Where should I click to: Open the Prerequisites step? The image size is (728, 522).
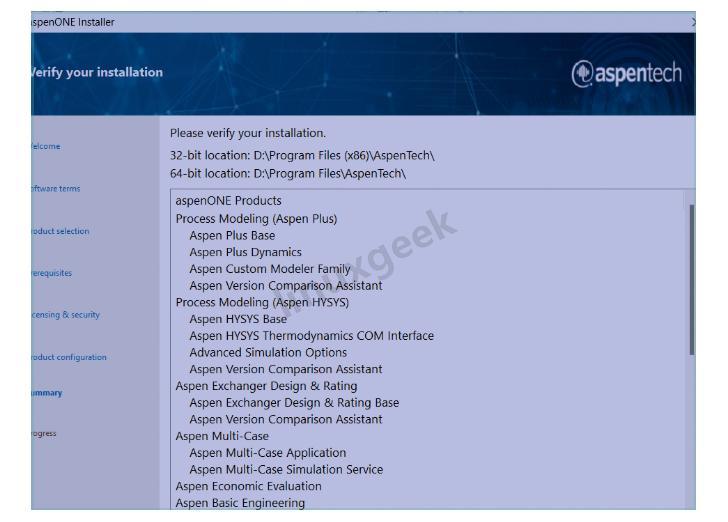click(52, 273)
